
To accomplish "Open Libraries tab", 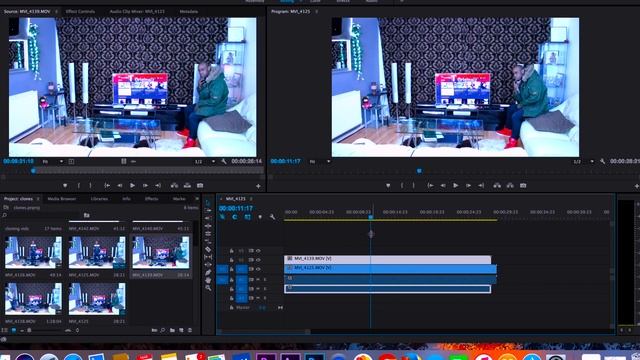I will pos(99,199).
